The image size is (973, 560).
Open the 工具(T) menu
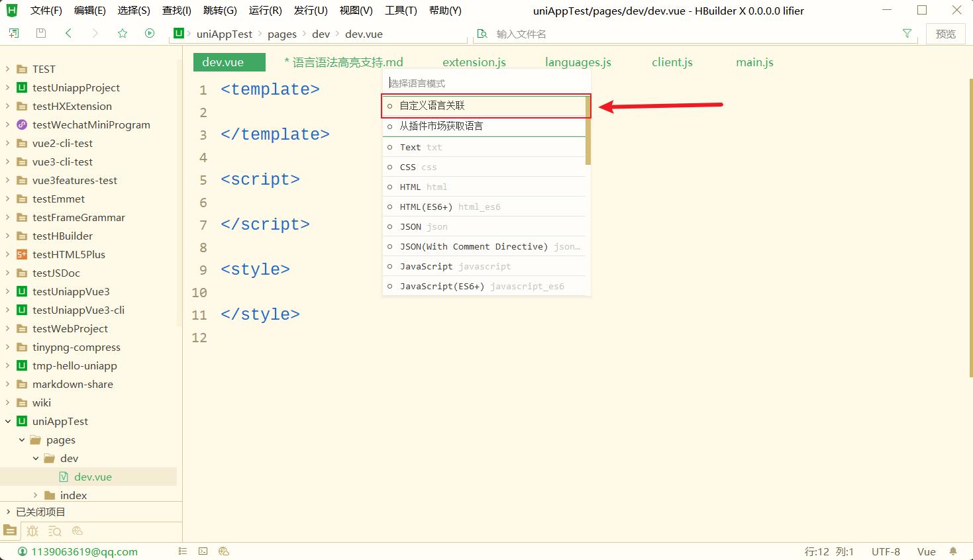tap(401, 11)
